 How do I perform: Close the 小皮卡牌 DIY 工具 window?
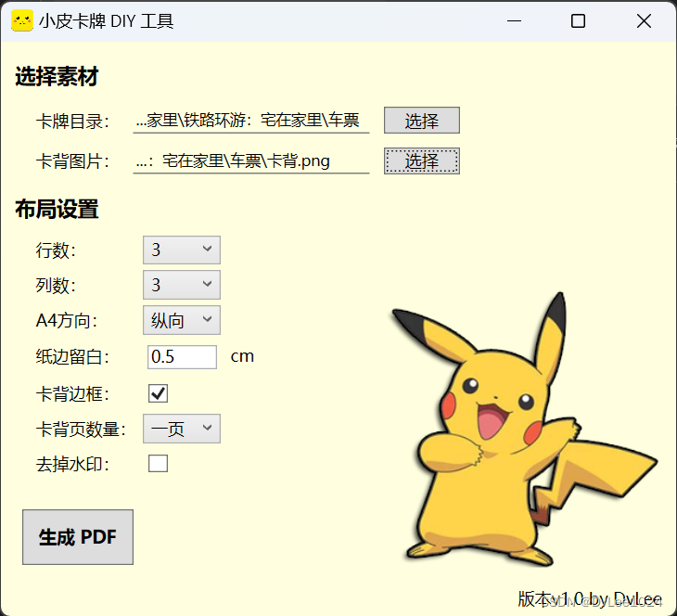[x=644, y=20]
